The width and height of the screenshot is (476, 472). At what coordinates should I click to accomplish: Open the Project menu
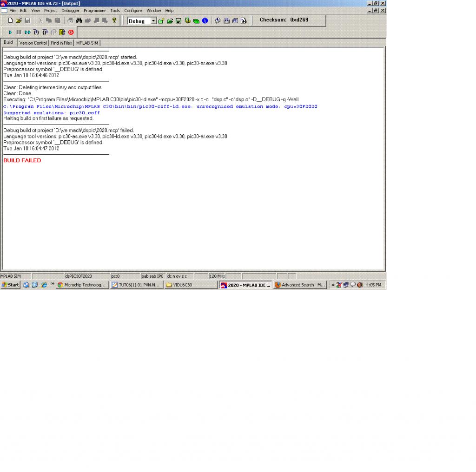pyautogui.click(x=50, y=11)
